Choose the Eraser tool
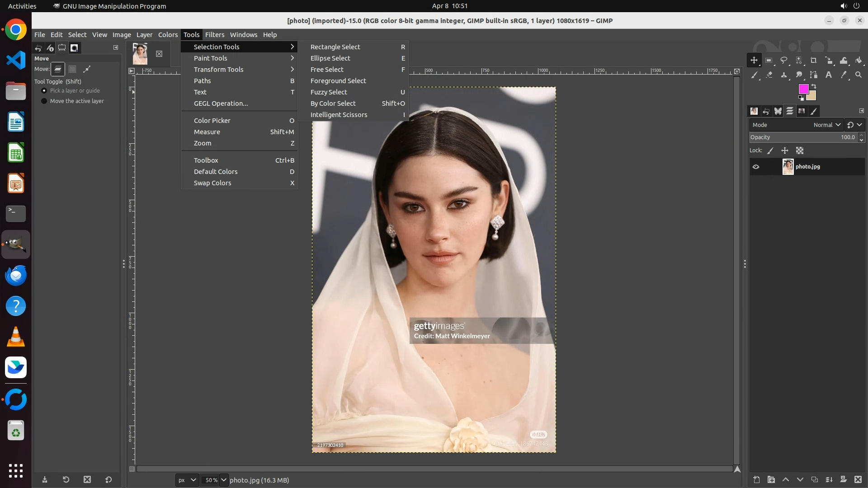The height and width of the screenshot is (488, 868). click(769, 75)
